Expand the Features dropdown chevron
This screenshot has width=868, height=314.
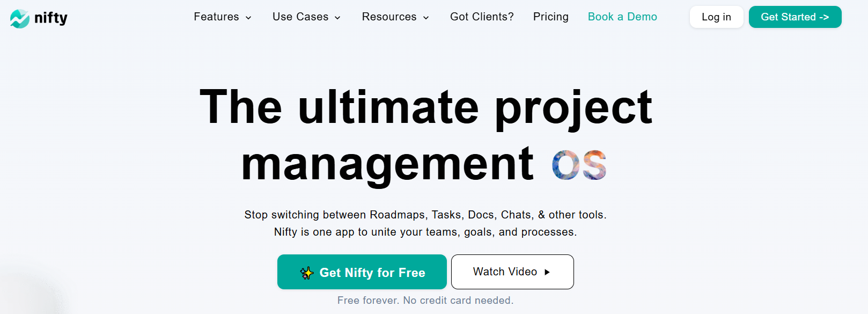[248, 18]
